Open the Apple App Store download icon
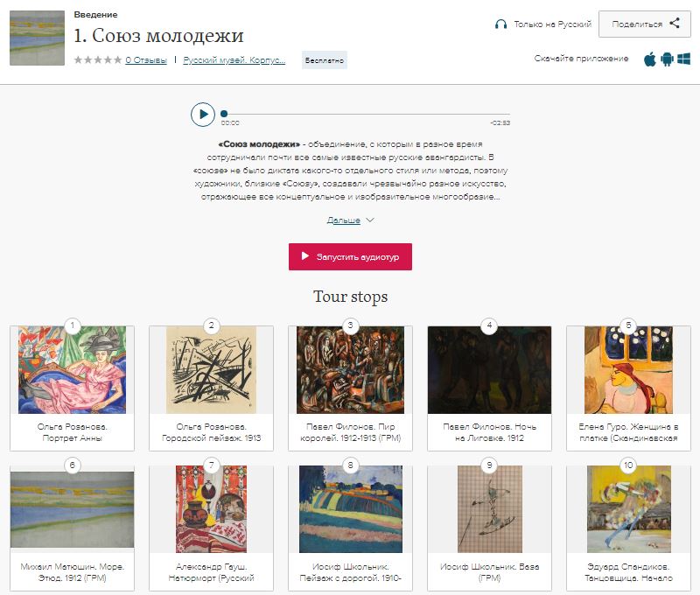 pyautogui.click(x=650, y=59)
